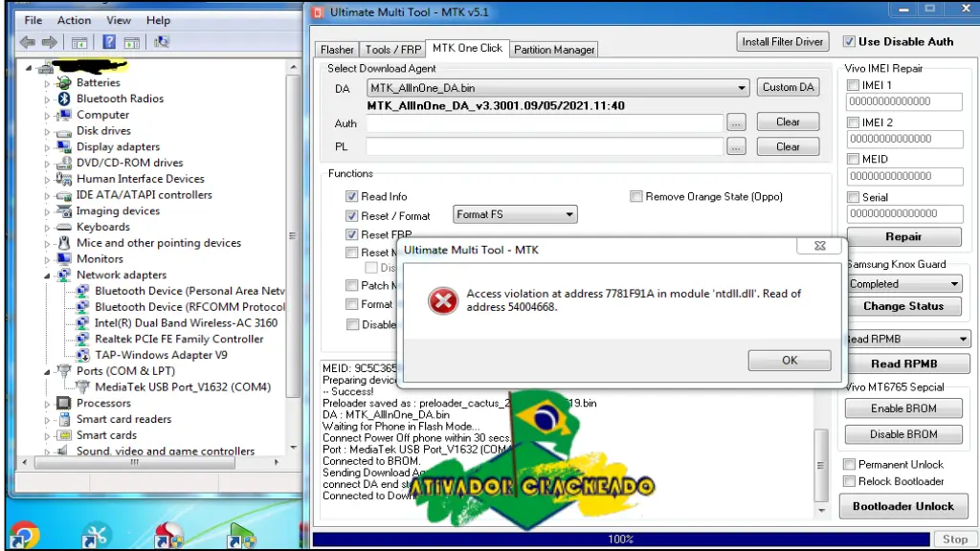Enable Remove Orange State (Oppo) checkbox
Viewport: 980px width, 551px height.
(636, 197)
